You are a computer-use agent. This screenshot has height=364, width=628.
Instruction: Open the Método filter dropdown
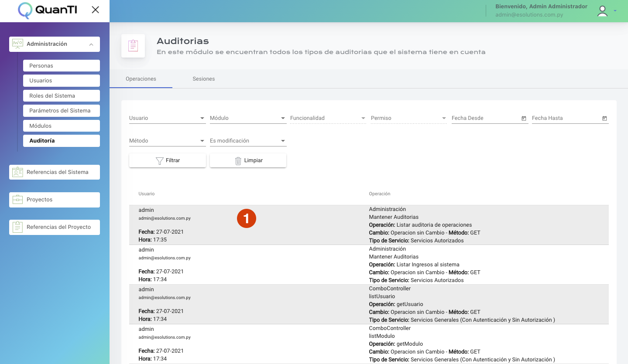[168, 141]
